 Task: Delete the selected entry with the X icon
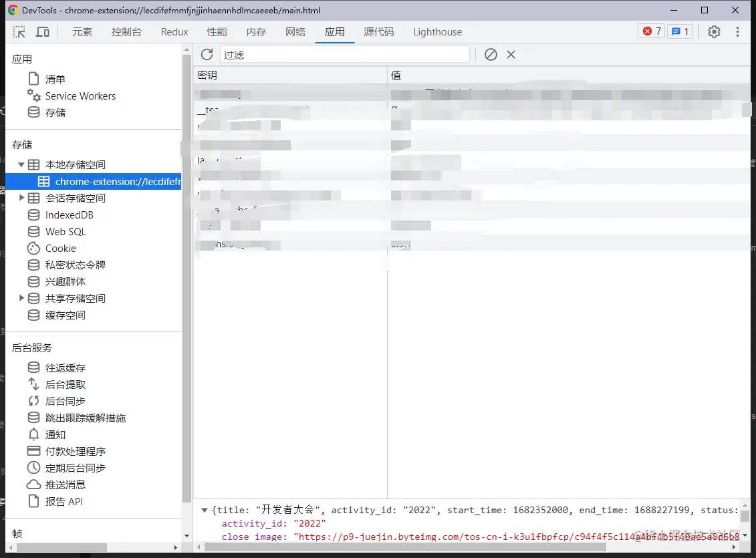(x=511, y=54)
